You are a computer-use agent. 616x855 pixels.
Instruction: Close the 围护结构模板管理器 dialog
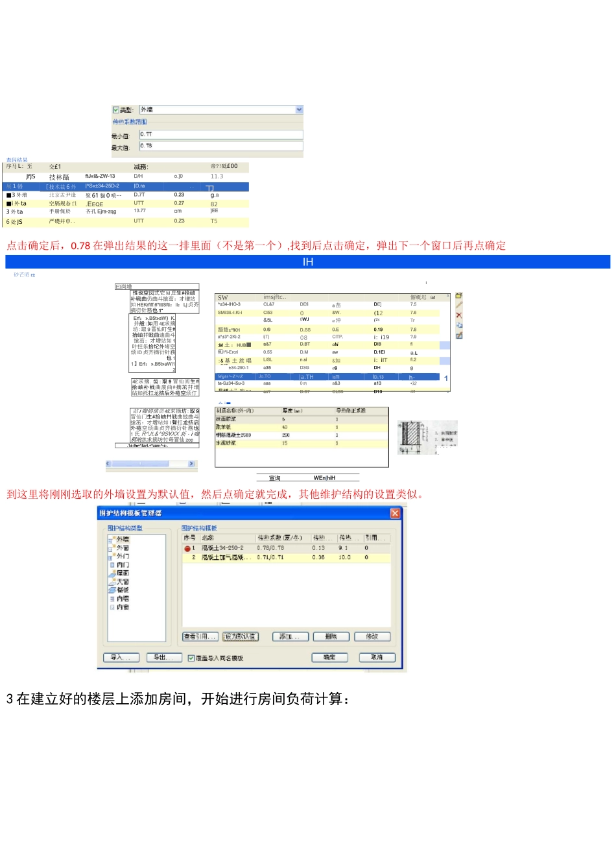[395, 513]
